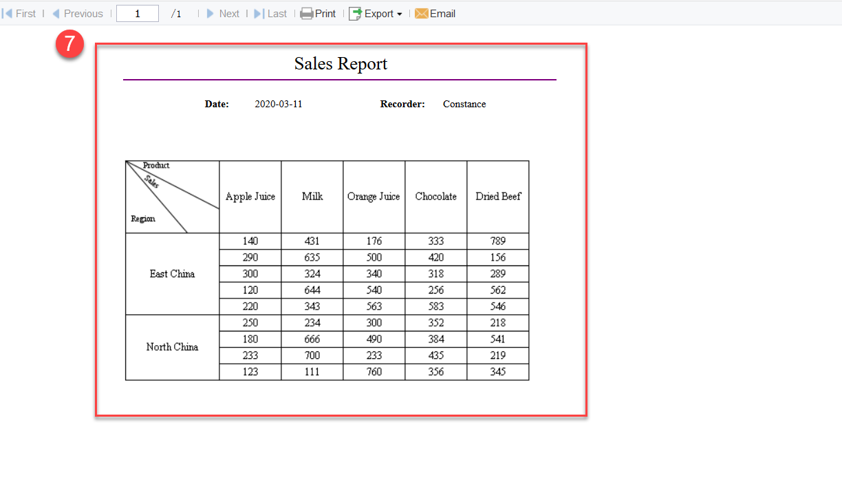Click the Previous page arrow icon
842x504 pixels.
55,13
